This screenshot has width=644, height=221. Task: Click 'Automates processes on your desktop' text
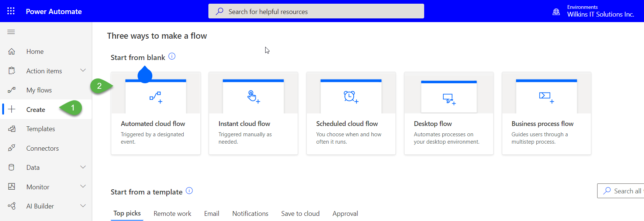tap(446, 138)
